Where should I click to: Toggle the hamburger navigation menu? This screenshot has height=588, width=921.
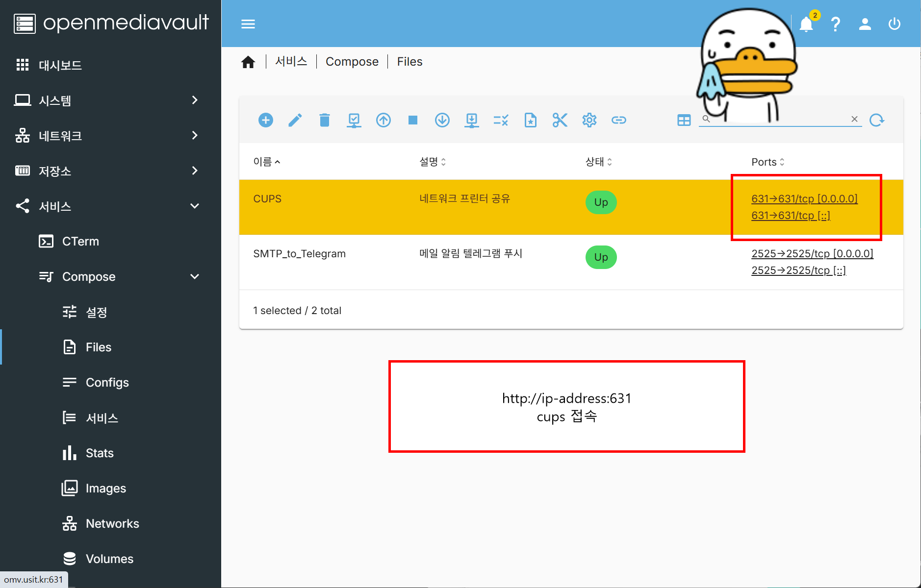click(248, 24)
